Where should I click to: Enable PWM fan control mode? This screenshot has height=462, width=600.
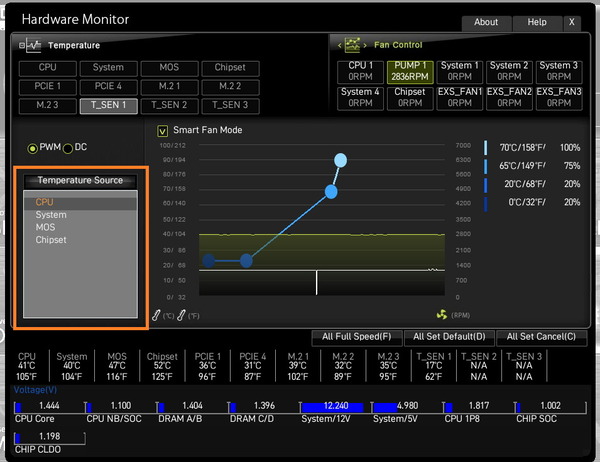click(33, 148)
